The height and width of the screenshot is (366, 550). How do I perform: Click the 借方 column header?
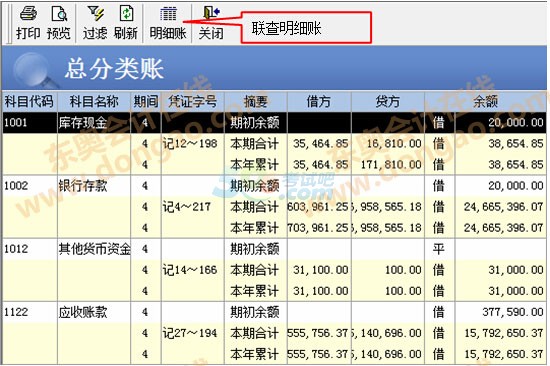tap(319, 102)
